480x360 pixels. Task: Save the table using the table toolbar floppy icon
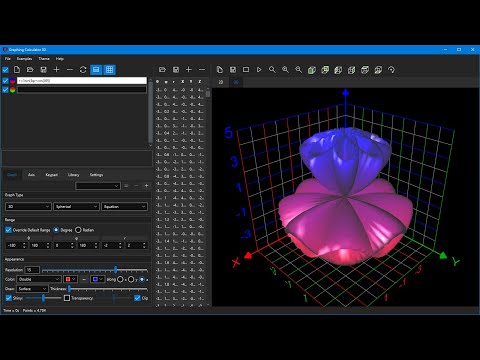point(176,70)
